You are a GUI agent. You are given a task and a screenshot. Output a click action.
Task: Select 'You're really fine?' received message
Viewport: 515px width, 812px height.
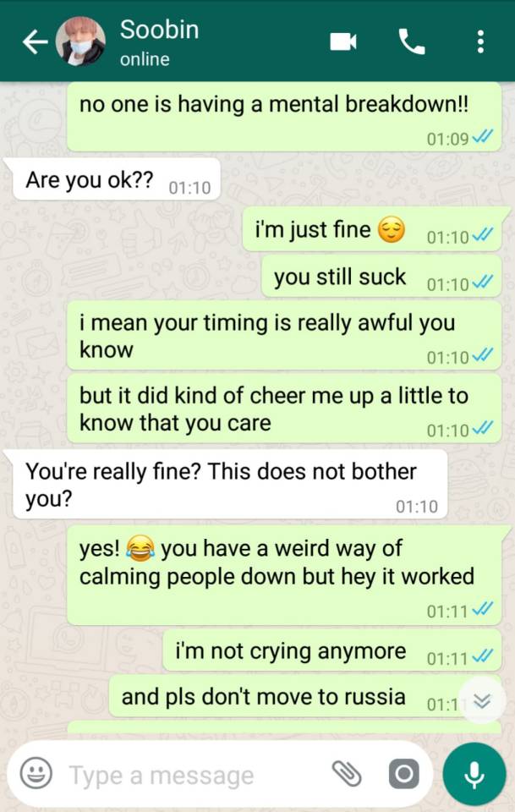coord(230,485)
